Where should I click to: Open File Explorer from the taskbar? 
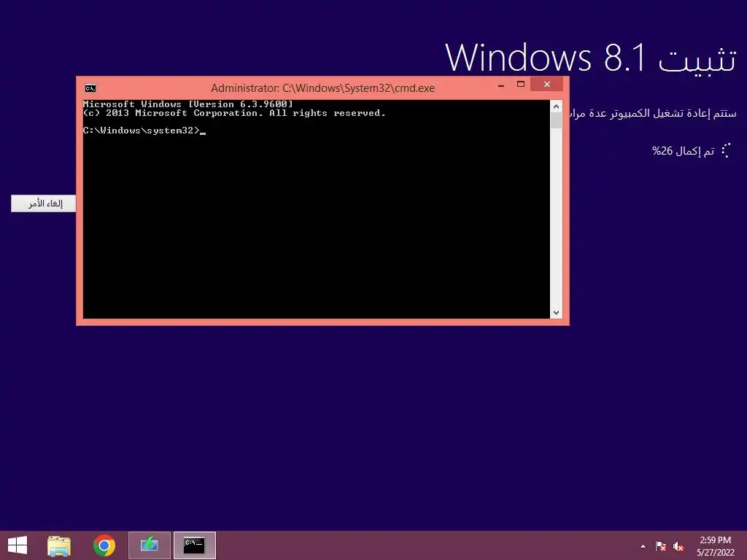(59, 545)
